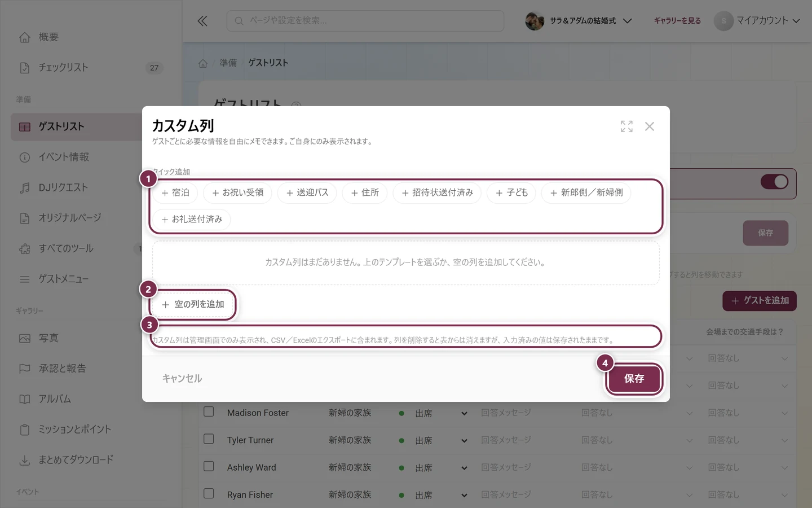Screen dimensions: 812x508
Task: Add the 送迎バス quick column
Action: tap(307, 192)
